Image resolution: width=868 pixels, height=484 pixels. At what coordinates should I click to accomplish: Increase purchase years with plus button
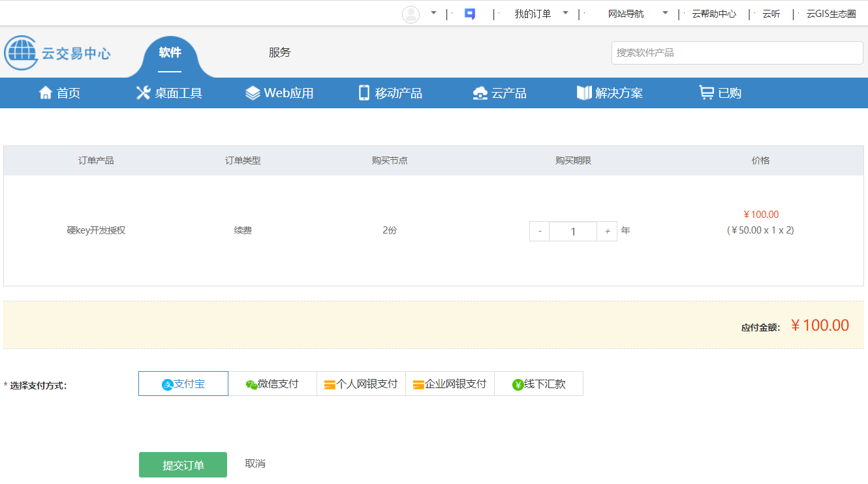pyautogui.click(x=607, y=231)
